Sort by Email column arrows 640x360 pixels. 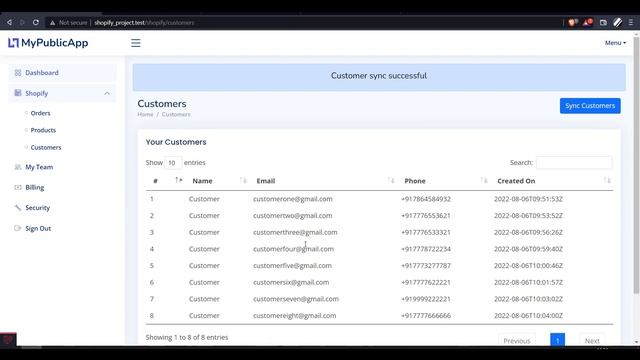(391, 180)
